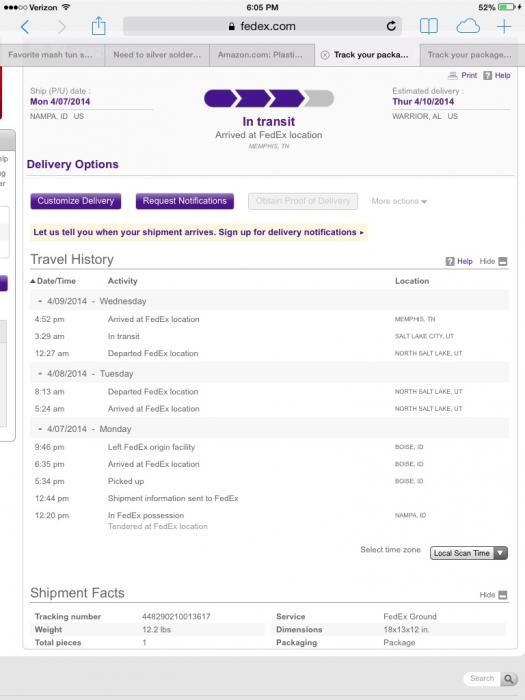525x700 pixels.
Task: Click the Customize Delivery button
Action: tap(75, 201)
